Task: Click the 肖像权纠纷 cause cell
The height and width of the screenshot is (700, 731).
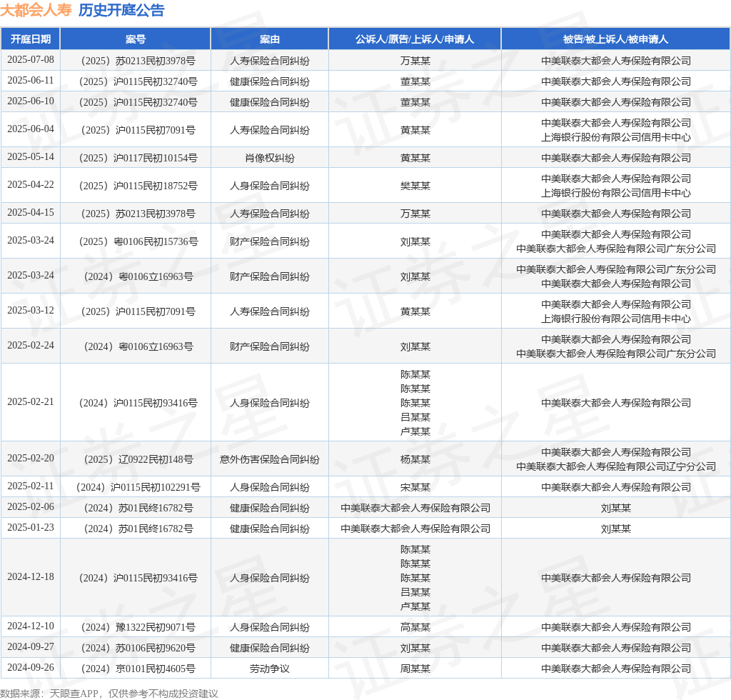Action: tap(269, 158)
